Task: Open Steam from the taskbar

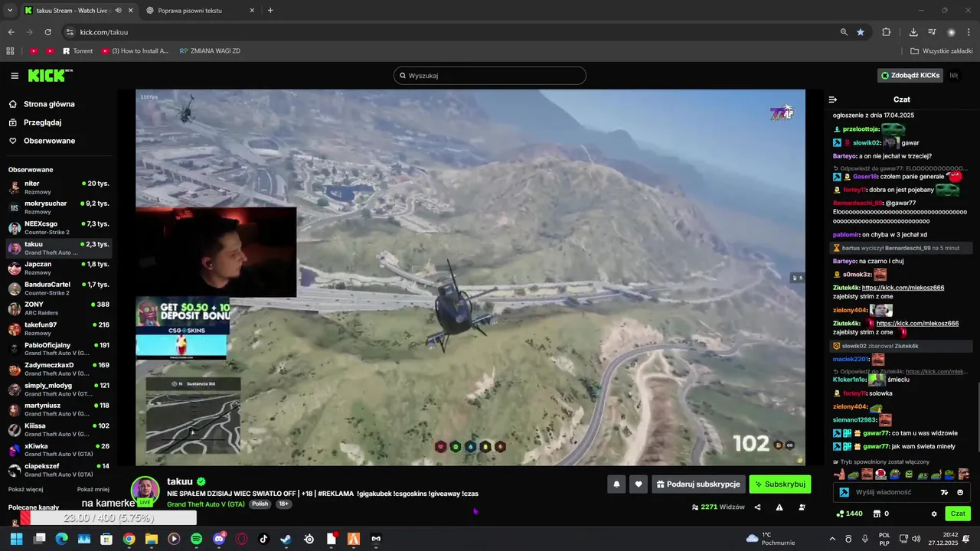Action: 286,539
